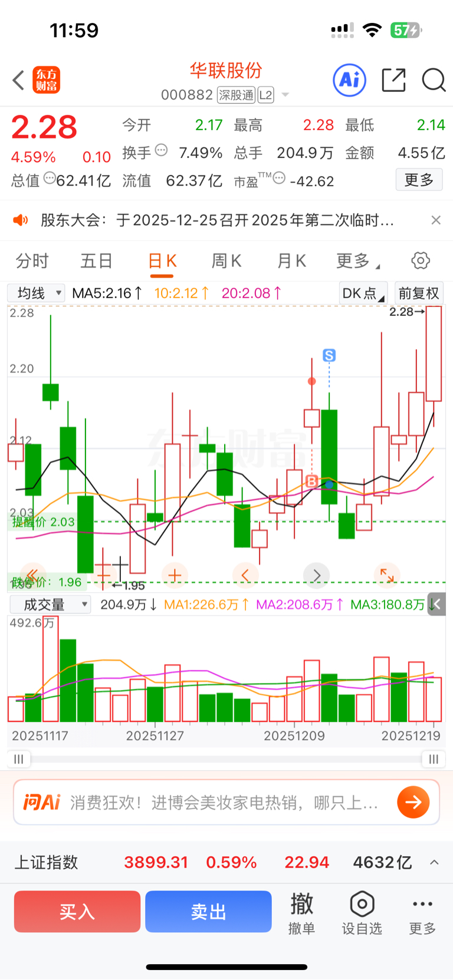Tap the 上证指数 label
The width and height of the screenshot is (453, 980).
point(46,862)
